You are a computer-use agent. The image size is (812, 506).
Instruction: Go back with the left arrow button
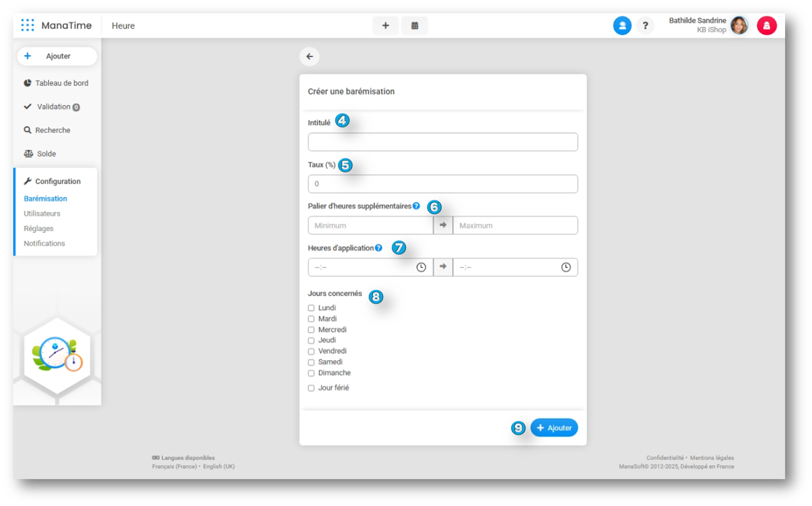309,56
